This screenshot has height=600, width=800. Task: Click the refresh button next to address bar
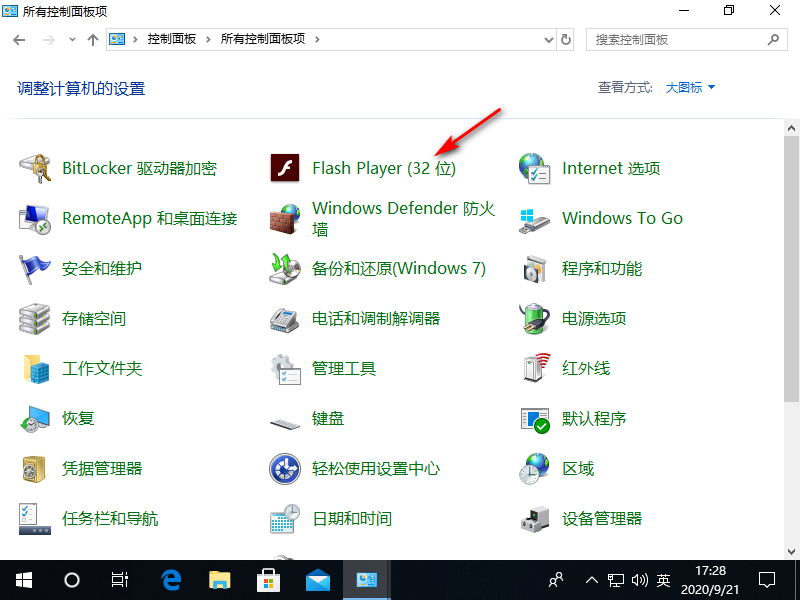[x=566, y=40]
